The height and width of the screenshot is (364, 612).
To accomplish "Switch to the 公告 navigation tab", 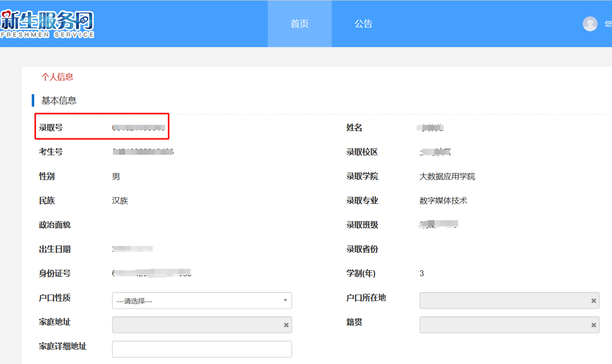I will (x=363, y=24).
